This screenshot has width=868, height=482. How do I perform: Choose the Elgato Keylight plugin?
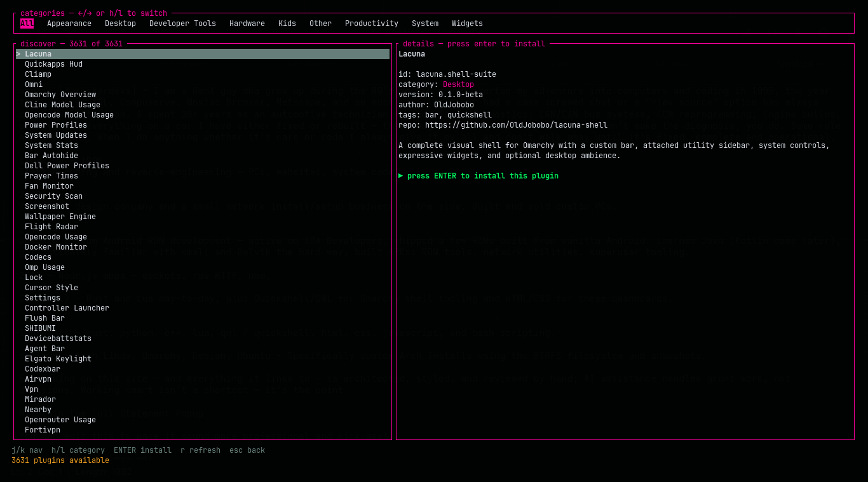[203, 359]
